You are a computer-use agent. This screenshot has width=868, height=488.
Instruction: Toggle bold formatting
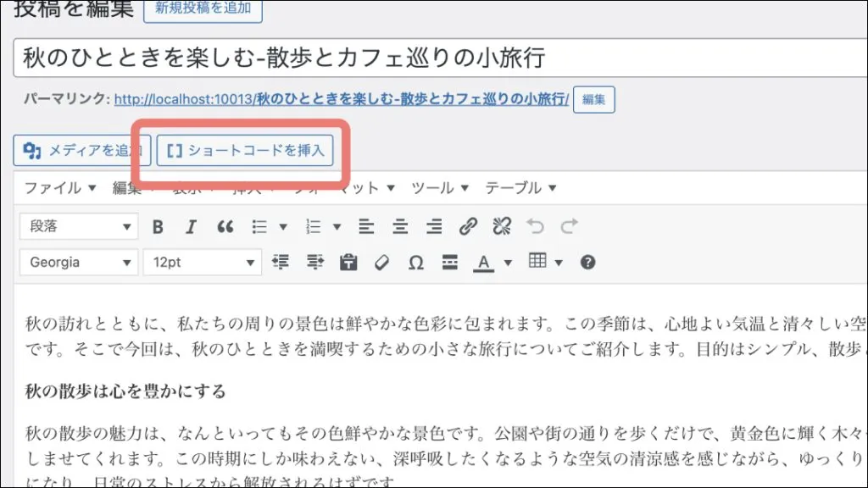tap(158, 227)
